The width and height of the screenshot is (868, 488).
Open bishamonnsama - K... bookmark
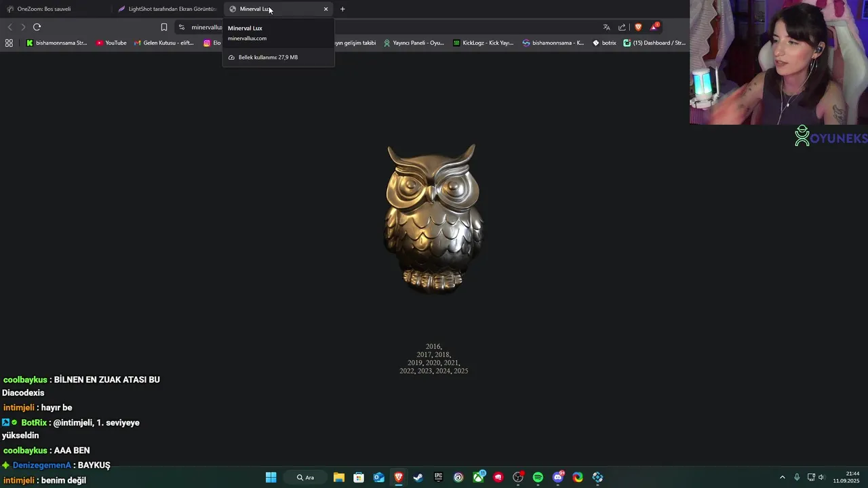[553, 43]
